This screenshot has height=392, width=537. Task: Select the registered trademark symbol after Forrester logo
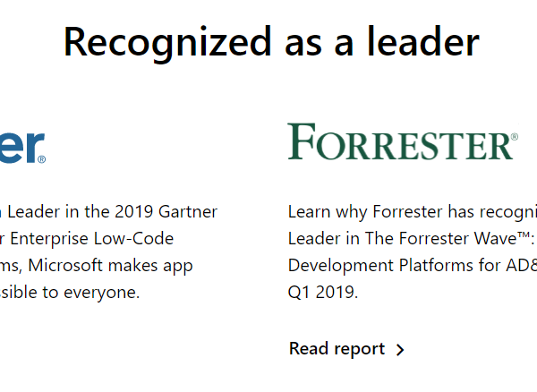click(515, 137)
